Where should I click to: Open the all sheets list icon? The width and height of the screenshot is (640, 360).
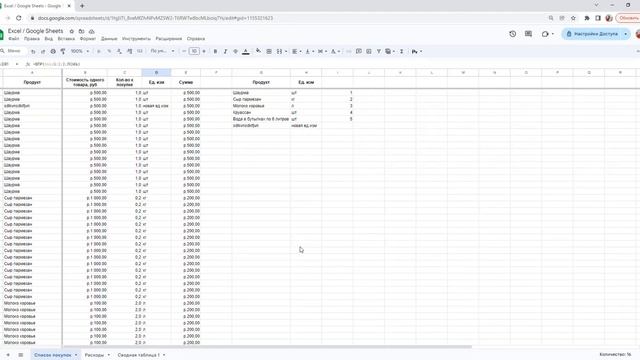[x=20, y=355]
